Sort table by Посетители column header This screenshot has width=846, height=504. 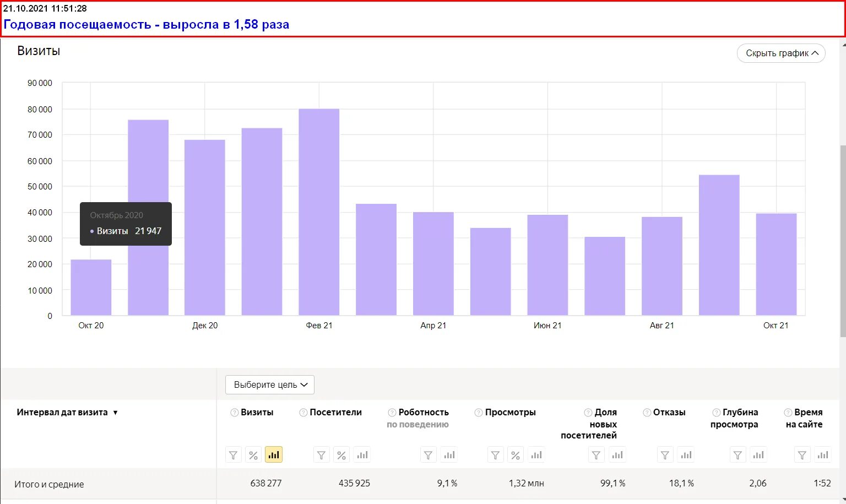point(336,413)
